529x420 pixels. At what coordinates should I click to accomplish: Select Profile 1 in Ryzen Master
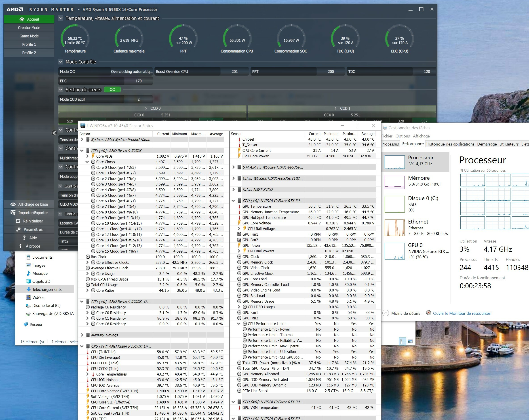pos(29,44)
